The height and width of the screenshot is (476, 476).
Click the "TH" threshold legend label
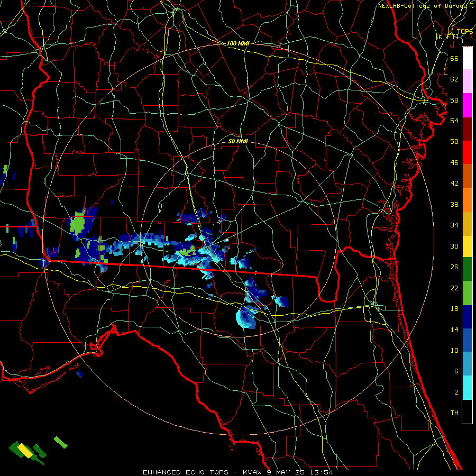pos(454,413)
